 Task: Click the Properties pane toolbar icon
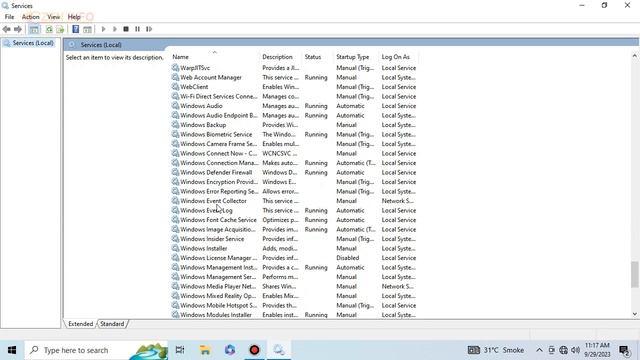tap(87, 29)
